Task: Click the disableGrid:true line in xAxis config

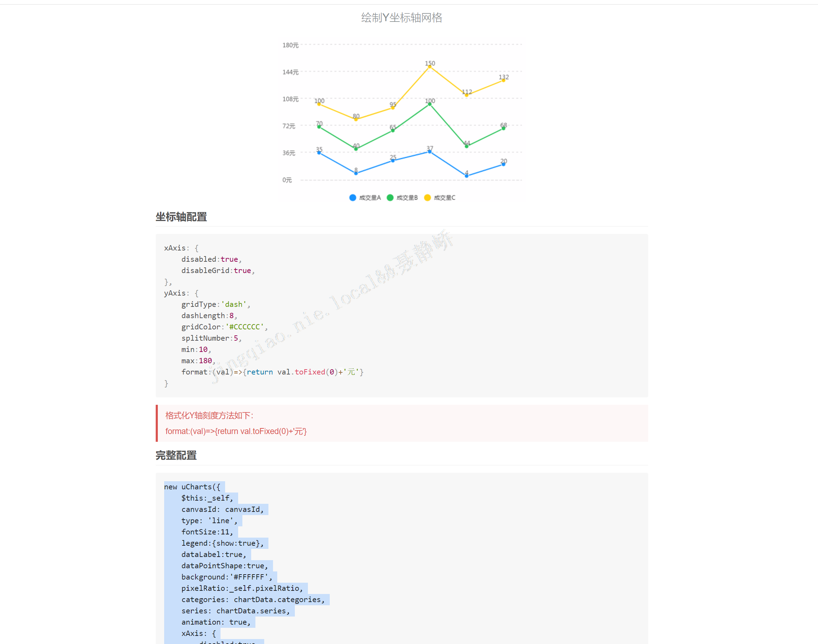Action: point(217,270)
